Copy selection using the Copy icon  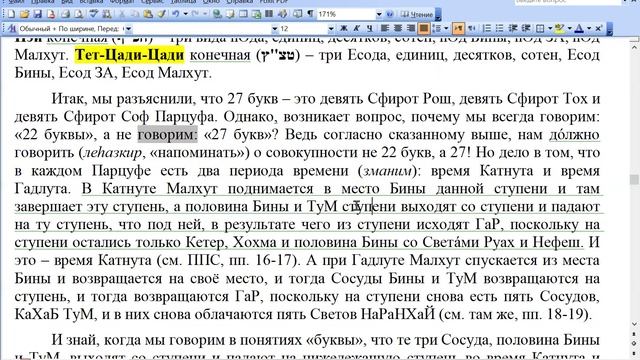[135, 14]
